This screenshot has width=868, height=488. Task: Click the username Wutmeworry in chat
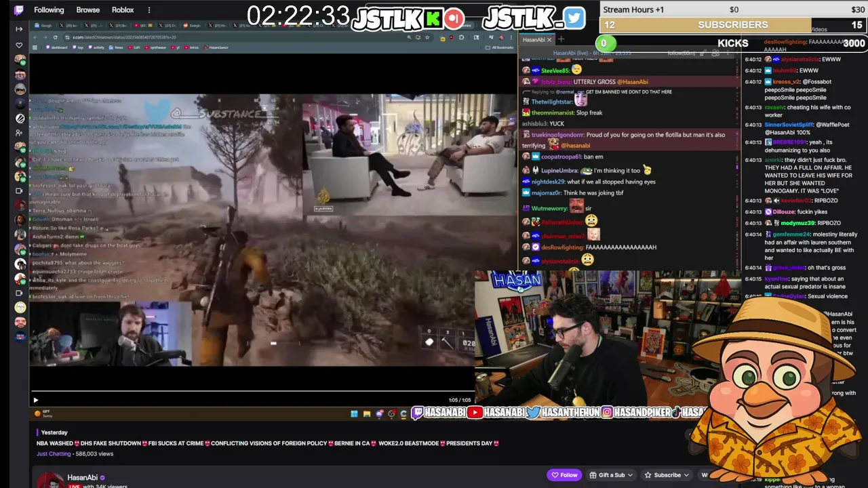tap(549, 209)
